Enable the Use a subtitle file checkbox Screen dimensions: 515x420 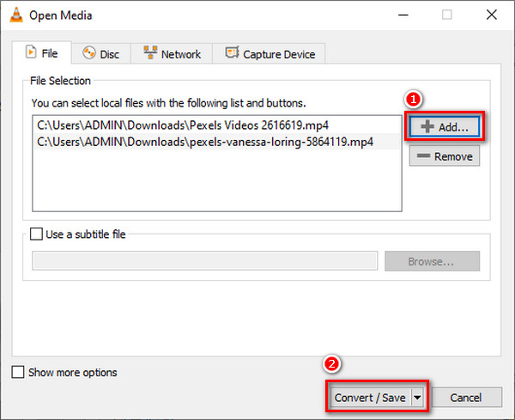pyautogui.click(x=36, y=234)
